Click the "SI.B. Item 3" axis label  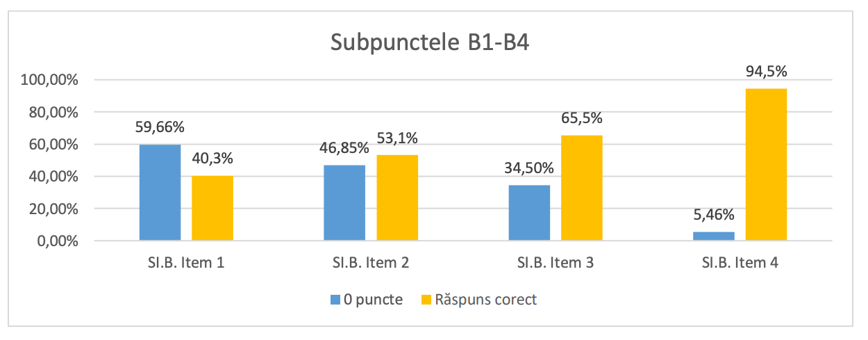[555, 264]
